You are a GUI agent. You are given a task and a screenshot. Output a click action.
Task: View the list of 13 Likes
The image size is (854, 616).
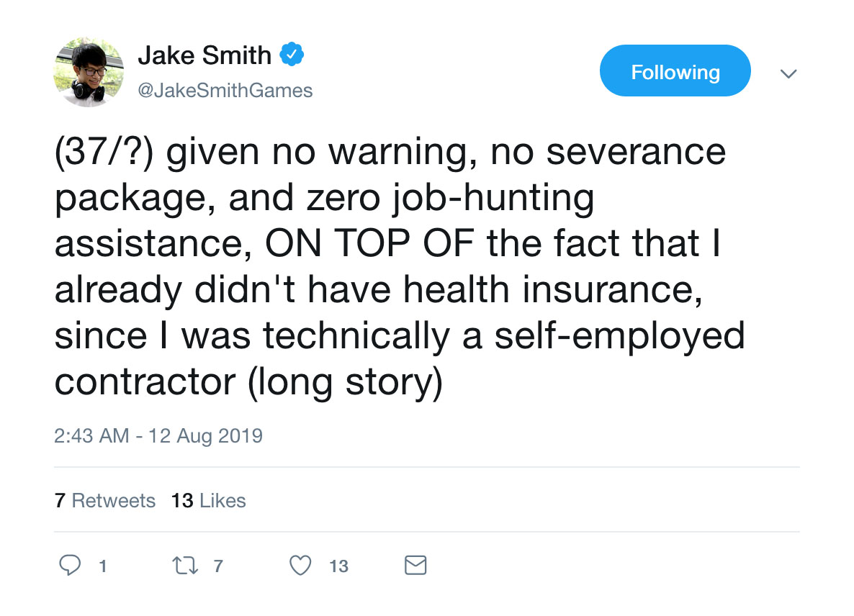(x=209, y=501)
